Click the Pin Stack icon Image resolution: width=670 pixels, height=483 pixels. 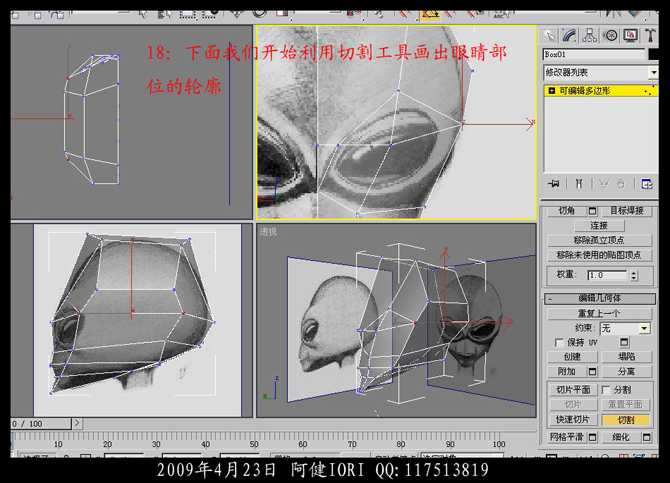coord(553,184)
